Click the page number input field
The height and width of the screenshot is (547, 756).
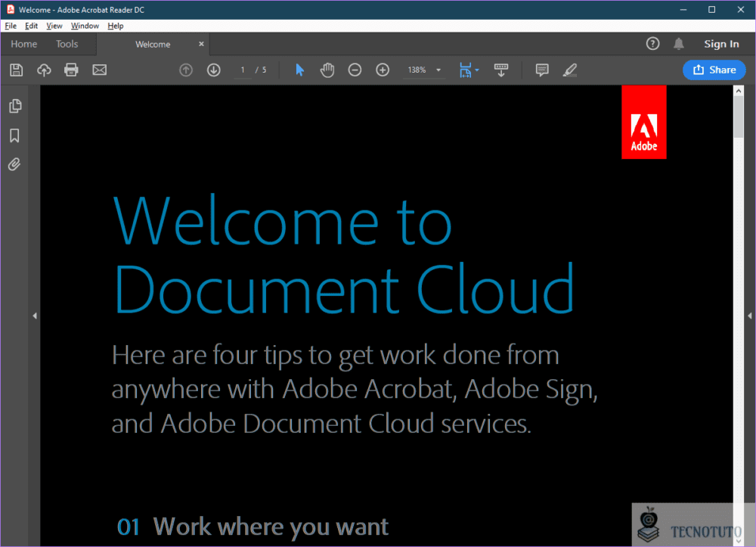tap(243, 70)
